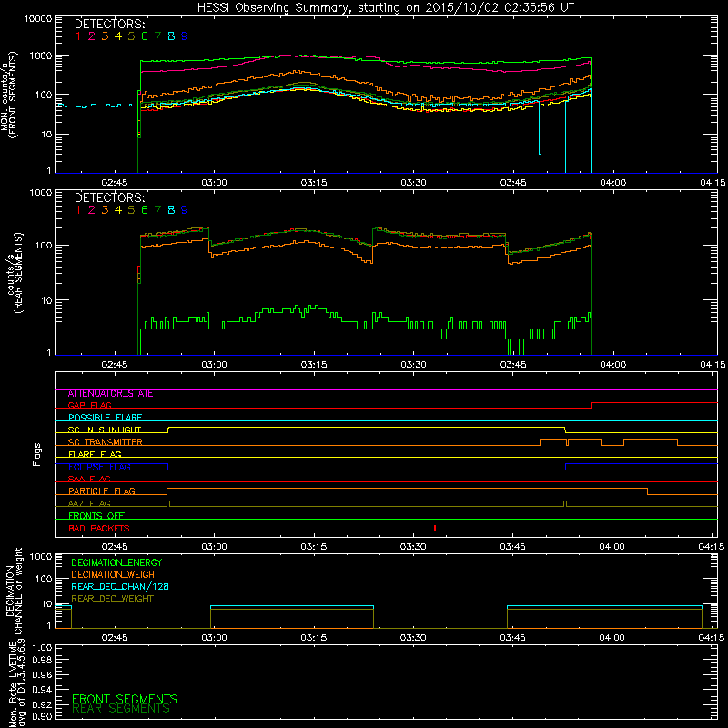Click 04:00 tick label under front segments plot
Image resolution: width=728 pixels, height=728 pixels.
pyautogui.click(x=612, y=183)
